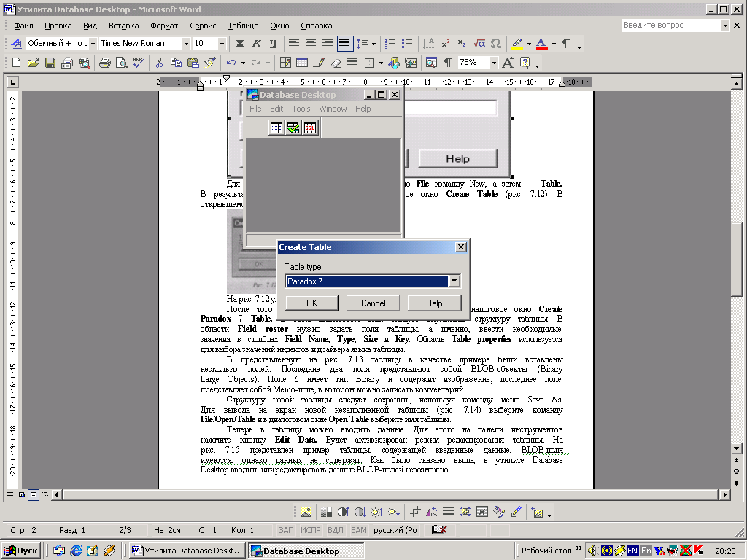747x560 pixels.
Task: Click the vertical scrollbar down arrow
Action: tap(736, 448)
